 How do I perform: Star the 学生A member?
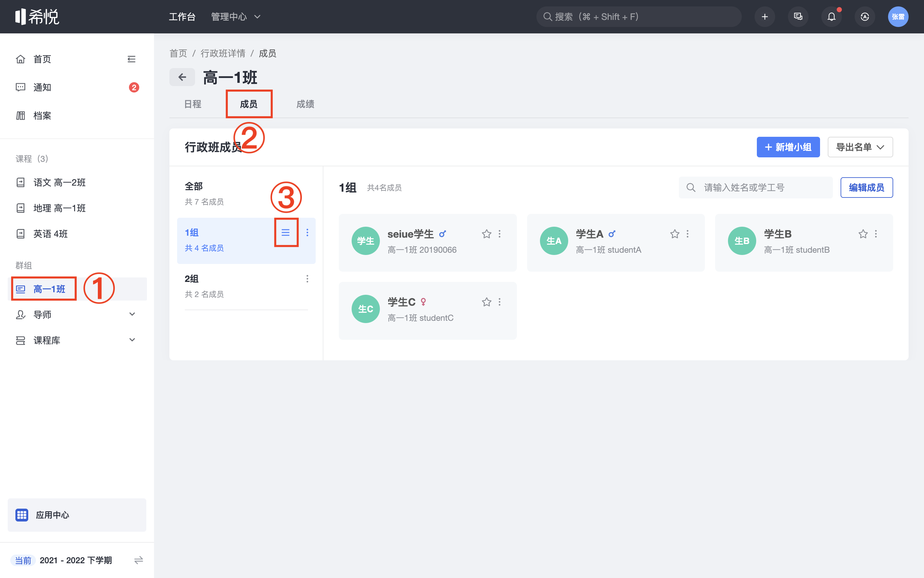tap(675, 234)
